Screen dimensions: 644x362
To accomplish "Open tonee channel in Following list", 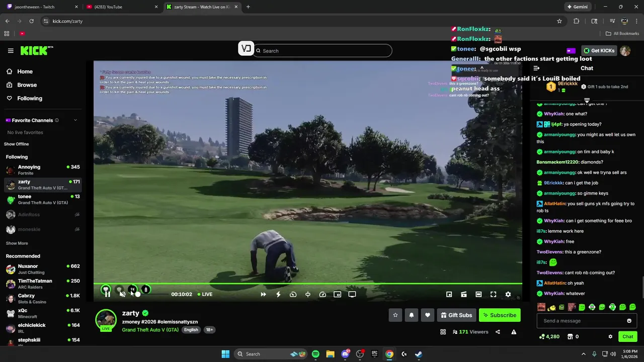I will click(x=43, y=200).
